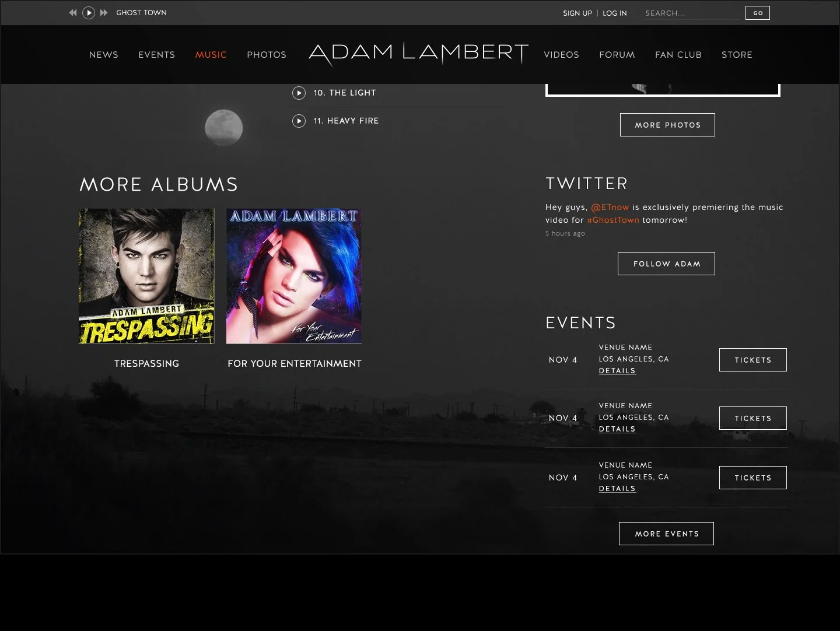This screenshot has height=631, width=840.
Task: Skip to next track in top player
Action: (104, 12)
